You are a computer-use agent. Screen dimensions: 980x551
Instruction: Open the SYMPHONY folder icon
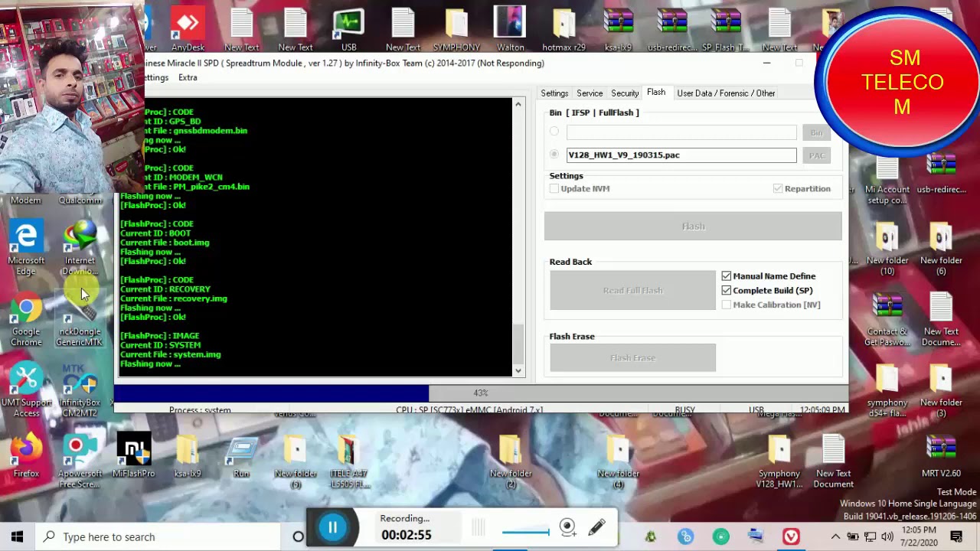tap(456, 29)
